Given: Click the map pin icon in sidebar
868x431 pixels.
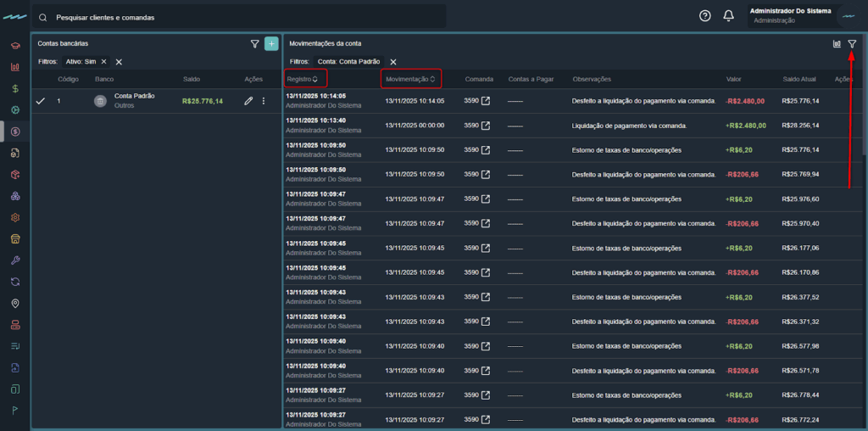Looking at the screenshot, I should pyautogui.click(x=15, y=303).
